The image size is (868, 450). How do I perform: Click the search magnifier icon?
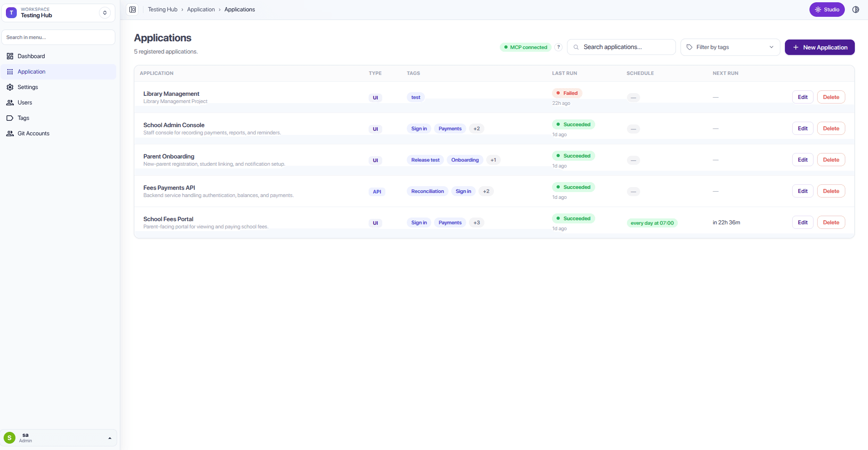point(576,47)
